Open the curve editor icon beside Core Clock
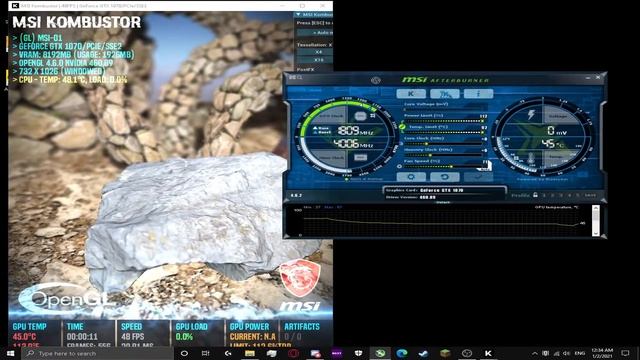Viewport: 640px width, 360px height. 401,143
